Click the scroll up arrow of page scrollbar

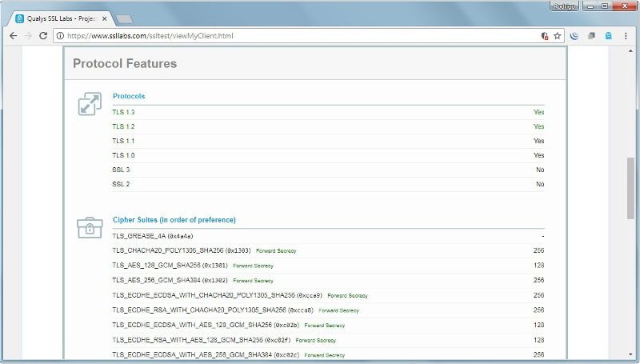[630, 51]
